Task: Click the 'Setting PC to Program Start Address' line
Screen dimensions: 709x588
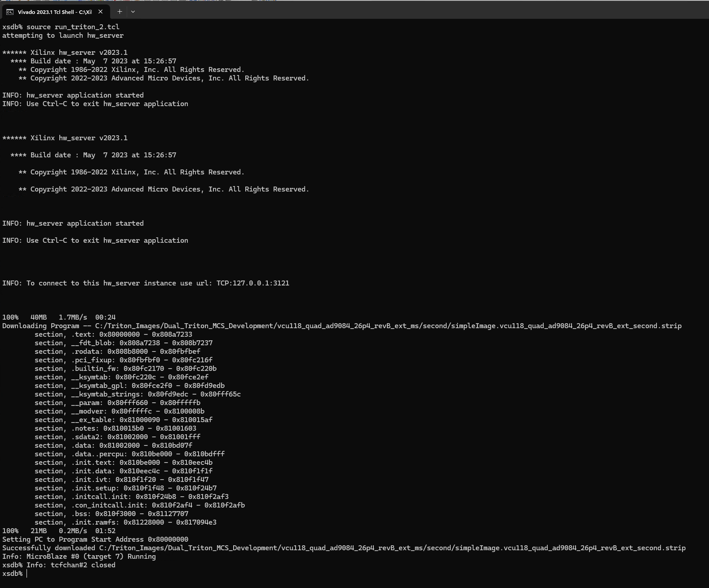Action: [95, 539]
